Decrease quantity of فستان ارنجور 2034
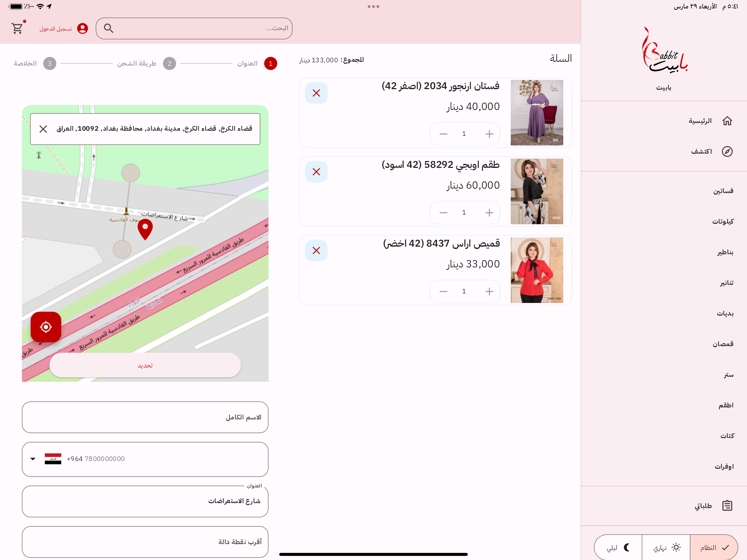Screen dimensions: 747x560 pyautogui.click(x=443, y=134)
